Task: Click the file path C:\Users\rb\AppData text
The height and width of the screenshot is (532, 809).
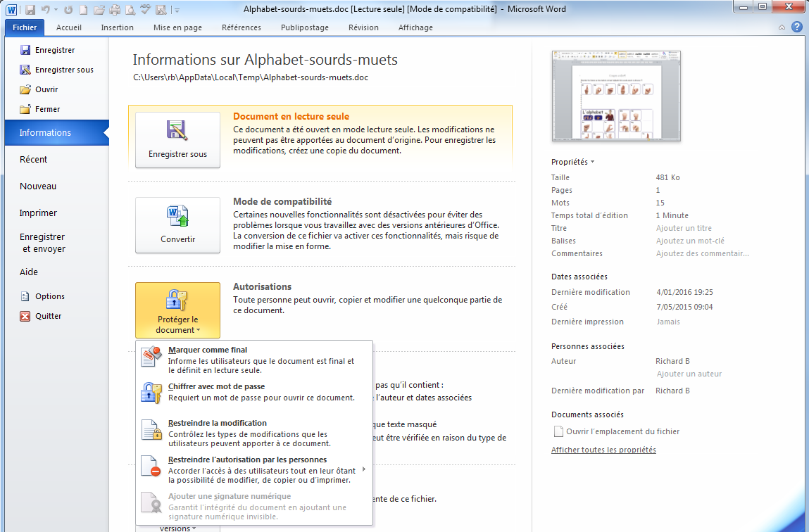Action: click(x=251, y=77)
